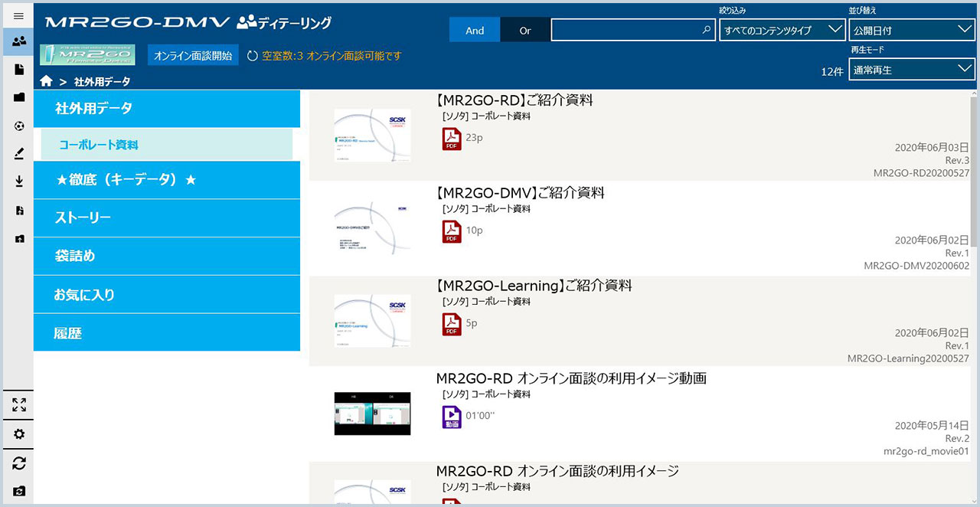
Task: Select the And search mode
Action: [x=475, y=31]
